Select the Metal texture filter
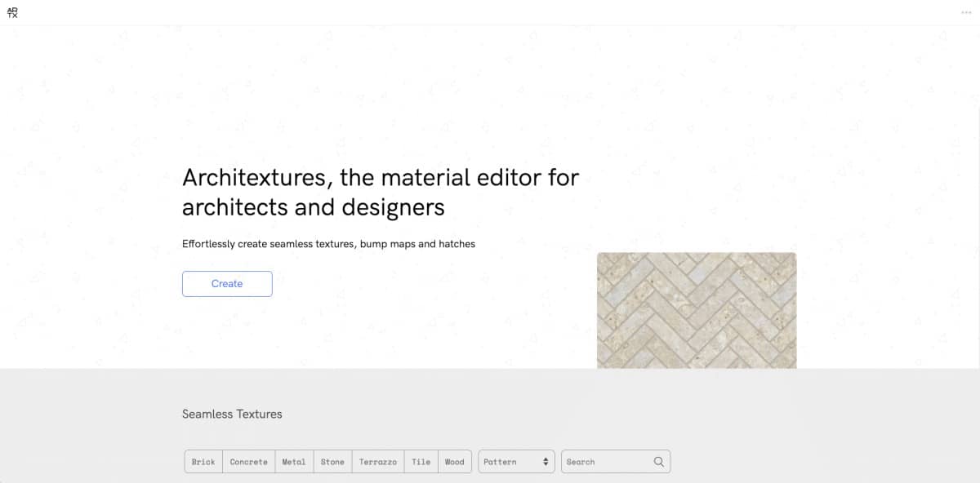Screen dimensions: 980x483 click(x=294, y=462)
